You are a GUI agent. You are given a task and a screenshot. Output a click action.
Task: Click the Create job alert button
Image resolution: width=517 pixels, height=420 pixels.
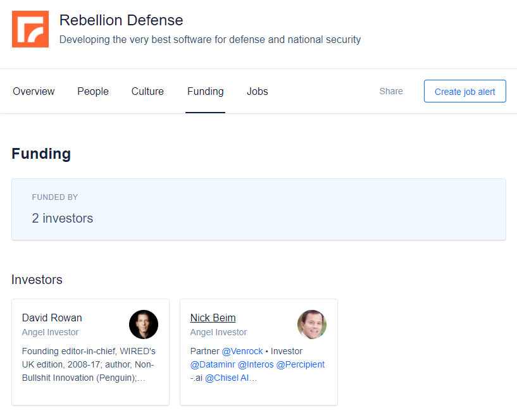click(465, 91)
